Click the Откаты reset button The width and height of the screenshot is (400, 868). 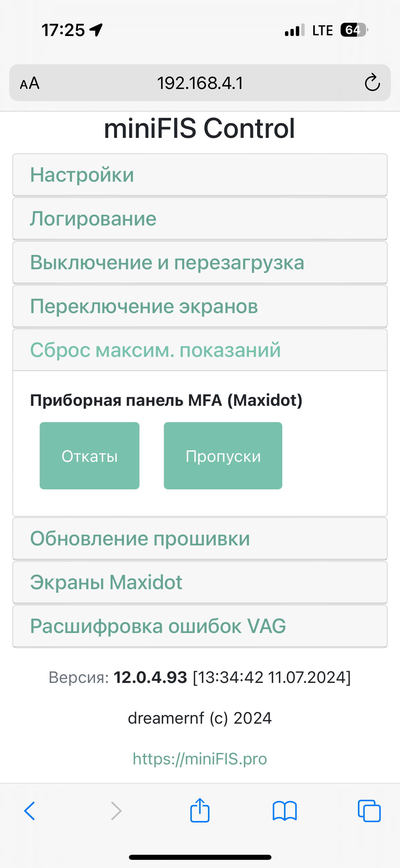pyautogui.click(x=90, y=456)
